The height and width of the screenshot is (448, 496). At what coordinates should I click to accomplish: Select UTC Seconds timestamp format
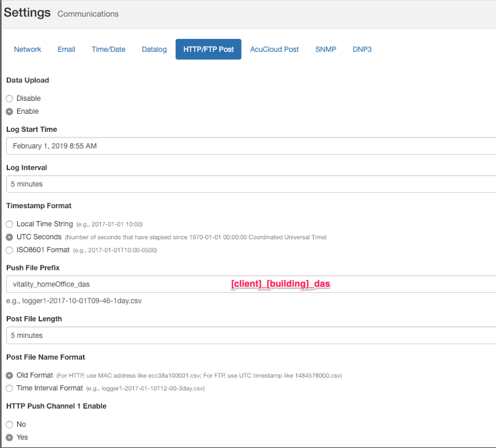[x=9, y=237]
